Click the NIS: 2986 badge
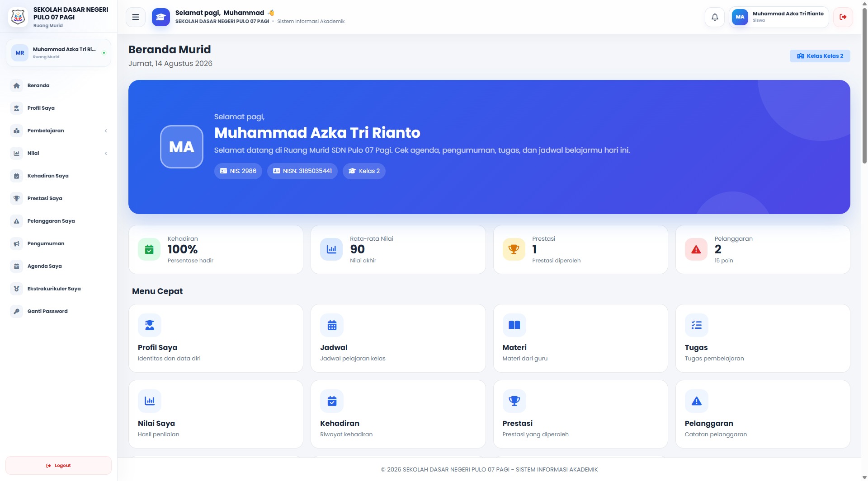 (x=238, y=171)
